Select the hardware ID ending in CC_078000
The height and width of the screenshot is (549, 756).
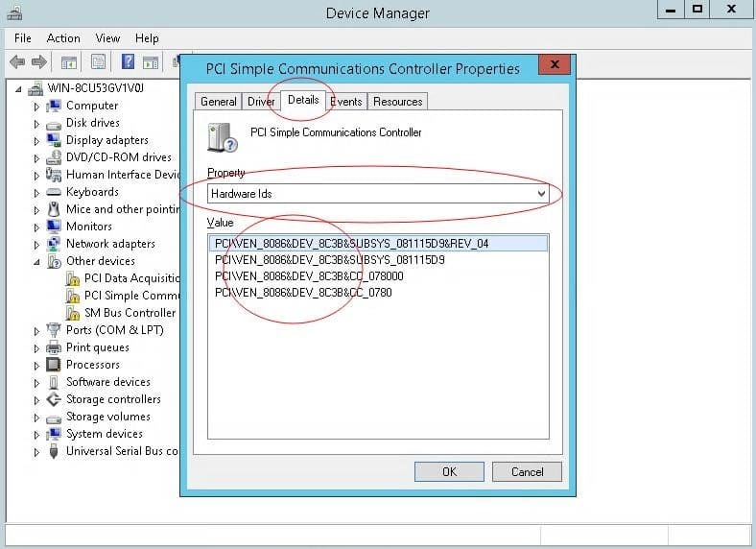[x=309, y=276]
